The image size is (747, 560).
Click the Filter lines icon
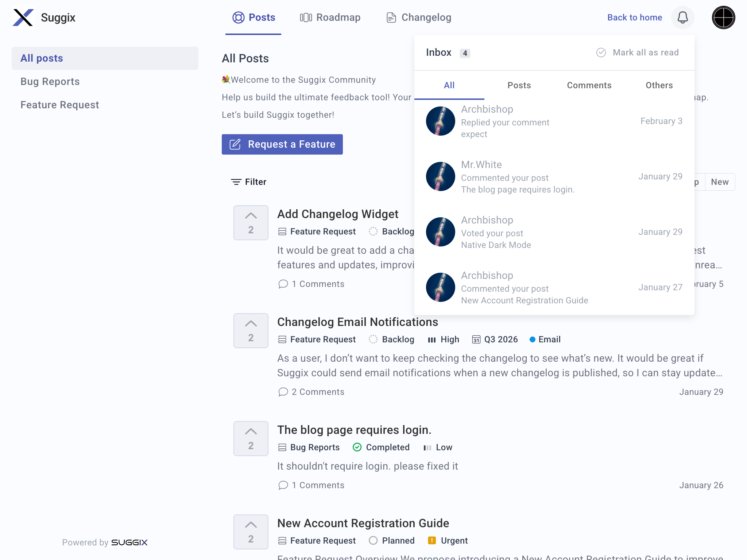click(x=236, y=182)
